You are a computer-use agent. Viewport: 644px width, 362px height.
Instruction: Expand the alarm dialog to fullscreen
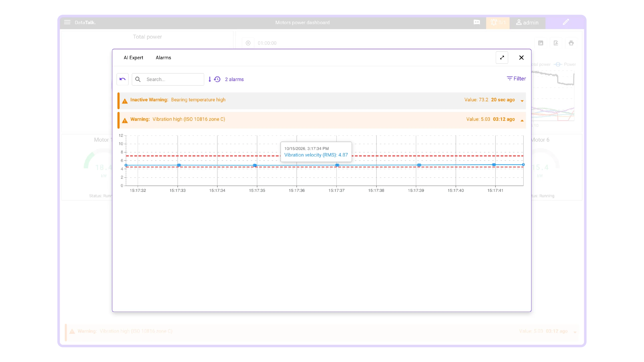[502, 58]
